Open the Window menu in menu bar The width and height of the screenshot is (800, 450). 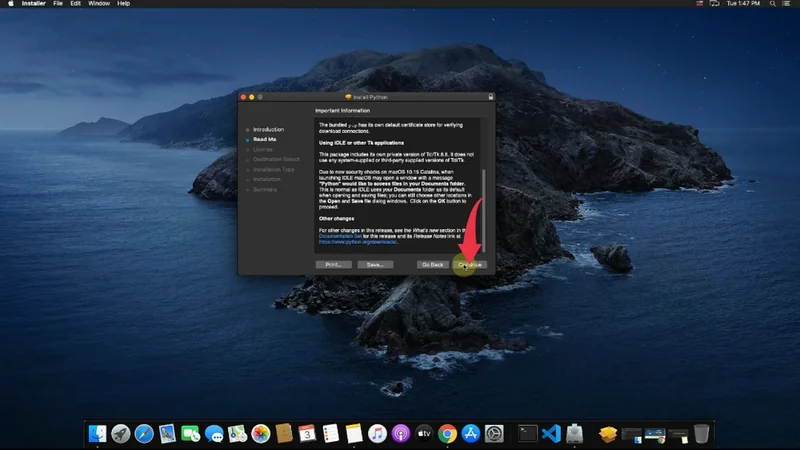point(99,4)
